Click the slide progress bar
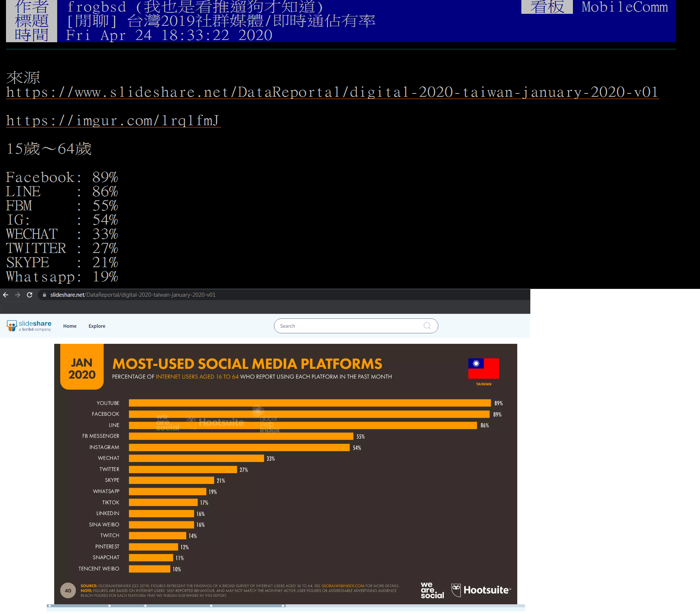 pos(286,606)
